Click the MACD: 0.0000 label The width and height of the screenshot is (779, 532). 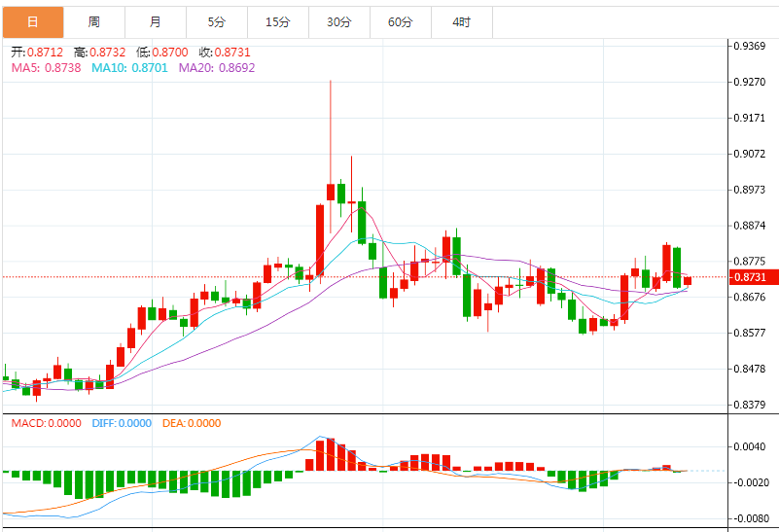click(x=47, y=423)
